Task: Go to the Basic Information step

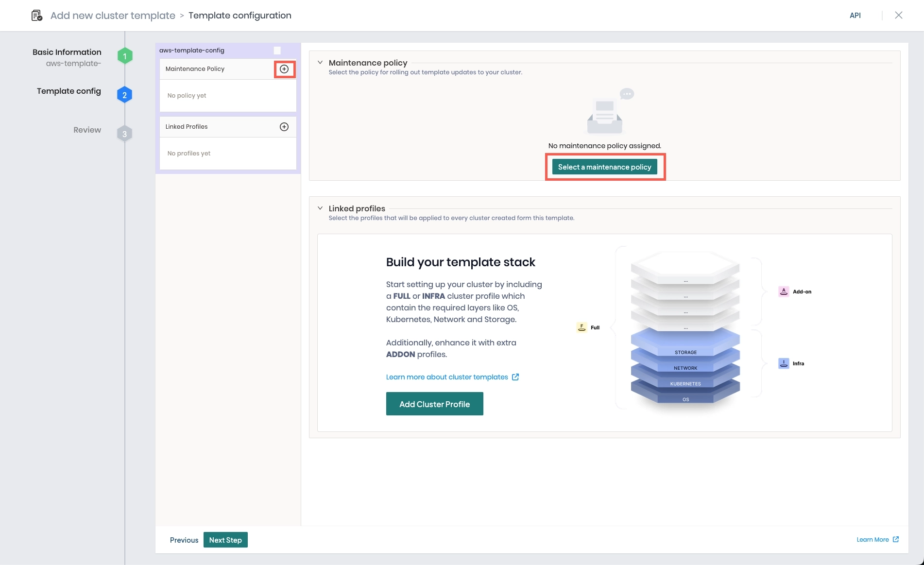Action: click(x=66, y=52)
